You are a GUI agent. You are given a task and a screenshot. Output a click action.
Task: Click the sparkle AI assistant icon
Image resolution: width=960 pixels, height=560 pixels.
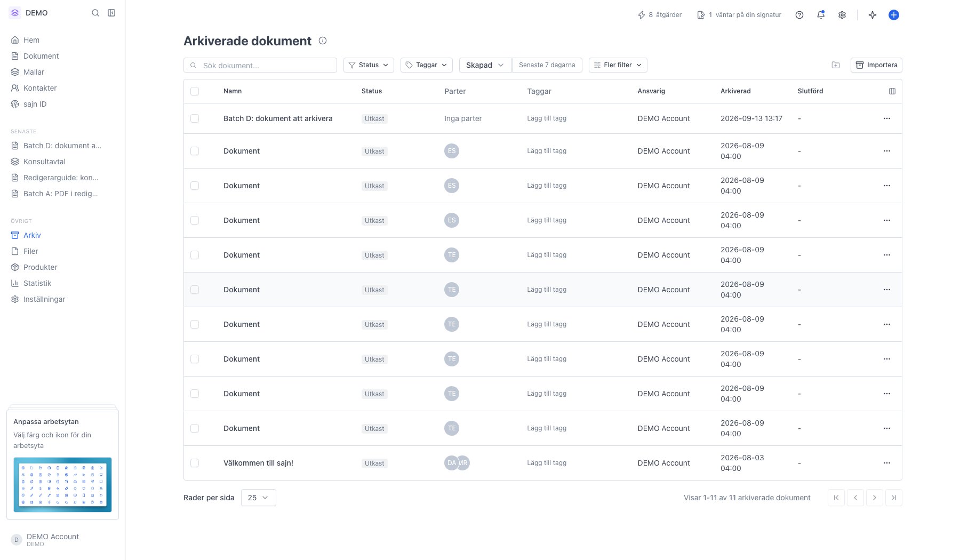873,15
